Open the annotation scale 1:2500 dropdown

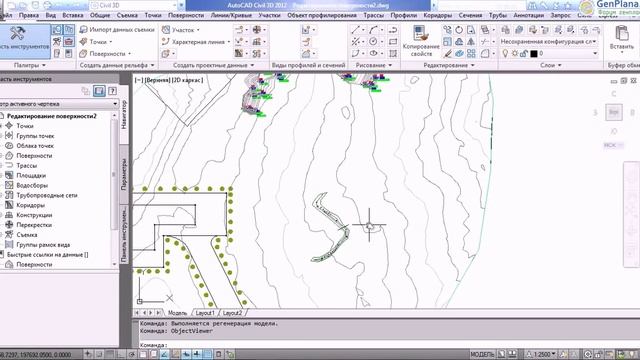pyautogui.click(x=542, y=354)
